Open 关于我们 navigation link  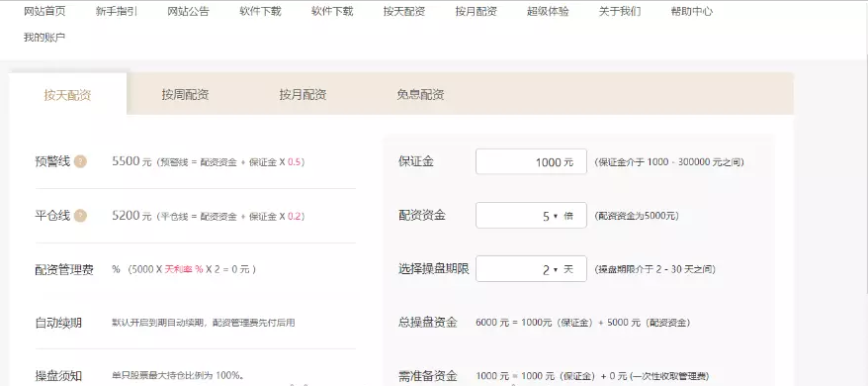pos(620,11)
